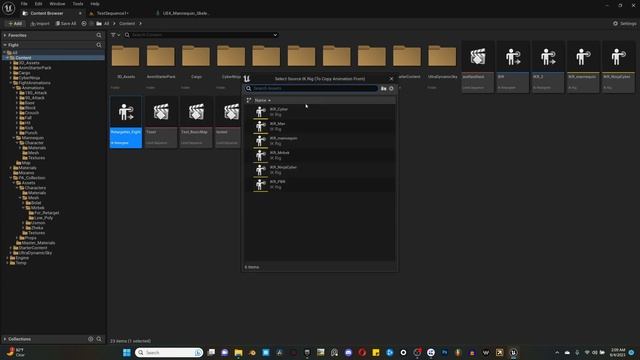
Task: Pick the IKR_NinjaCyber rig in the dialog list
Action: (320, 170)
